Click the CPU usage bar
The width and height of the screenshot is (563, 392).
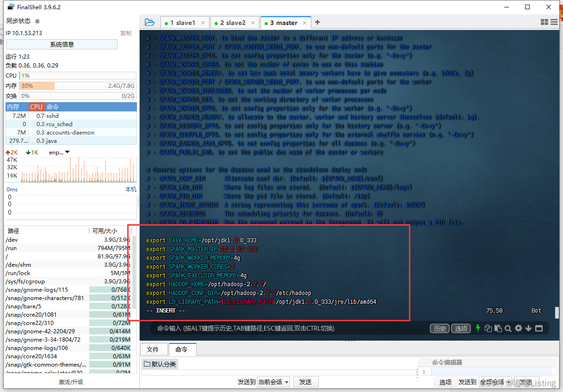click(x=78, y=75)
